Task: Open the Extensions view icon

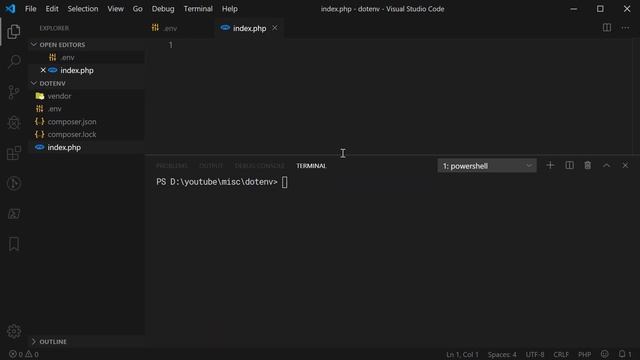Action: click(x=14, y=153)
